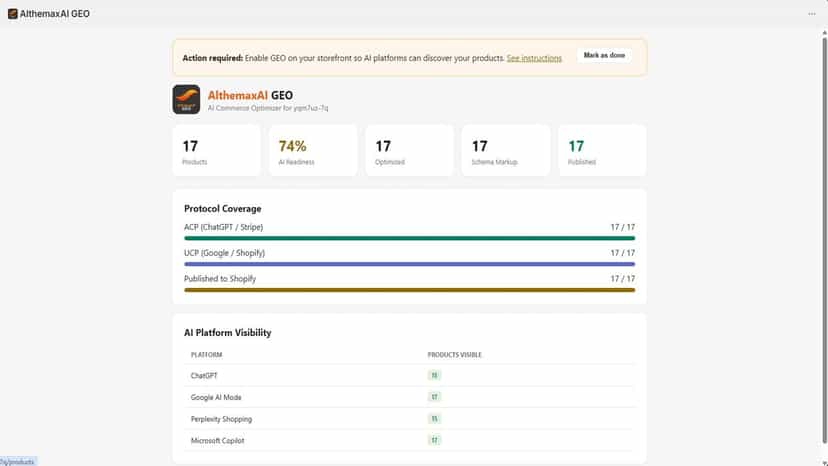
Task: Click the 17 / 17 count for UCP
Action: pyautogui.click(x=623, y=253)
